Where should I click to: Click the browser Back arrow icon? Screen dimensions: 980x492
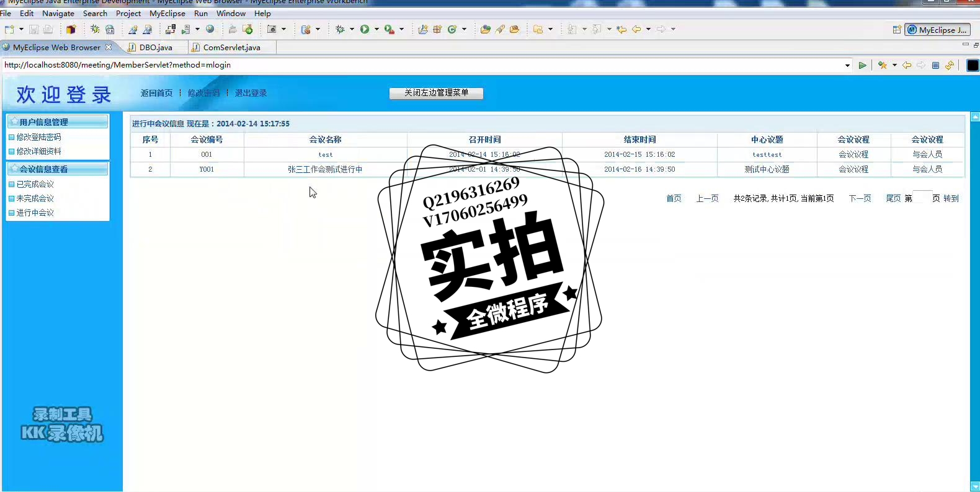coord(907,65)
